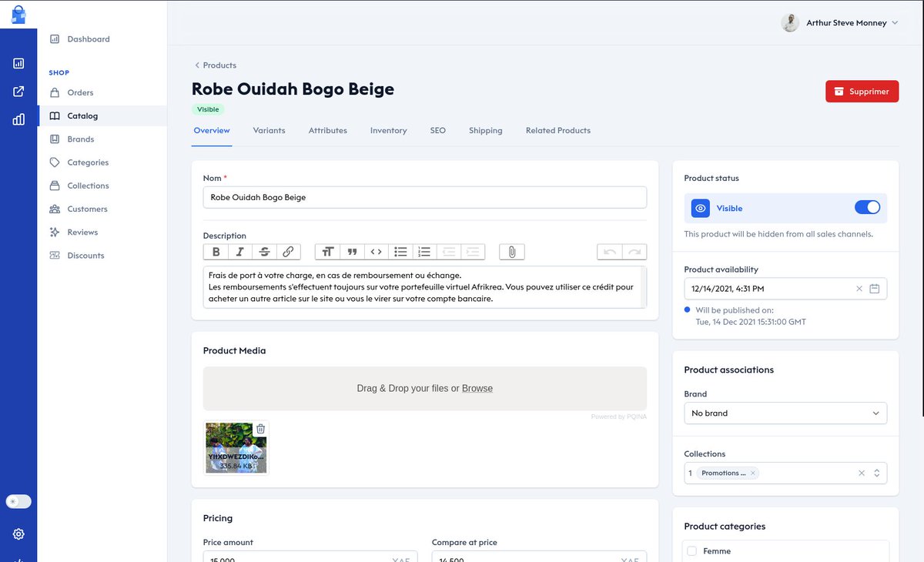The image size is (924, 562).
Task: Toggle the Visible product status switch
Action: point(867,207)
